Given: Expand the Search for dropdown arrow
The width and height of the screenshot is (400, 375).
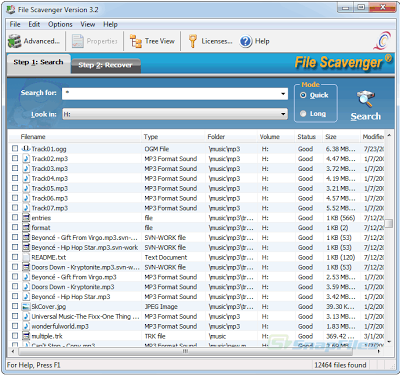Looking at the screenshot, I should pyautogui.click(x=283, y=94).
